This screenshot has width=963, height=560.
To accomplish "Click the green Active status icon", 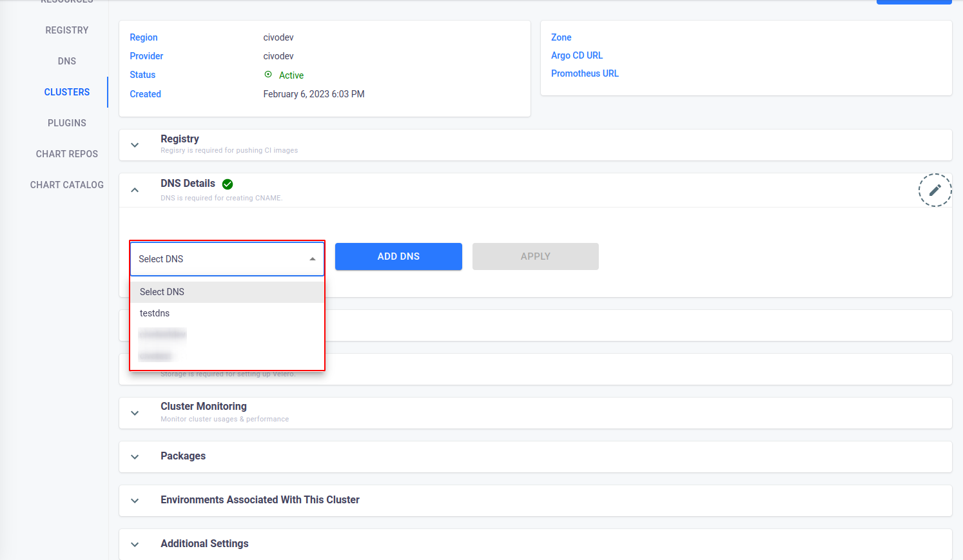I will pos(268,75).
